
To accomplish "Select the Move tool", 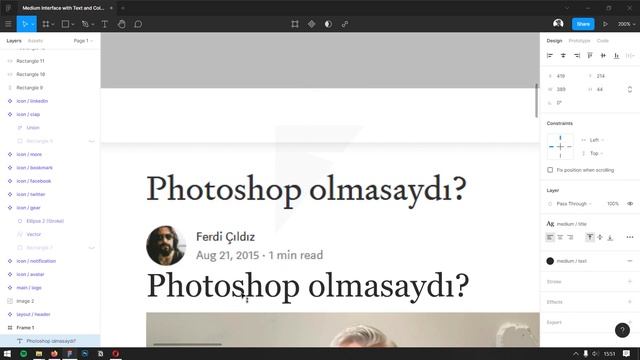I will point(24,24).
